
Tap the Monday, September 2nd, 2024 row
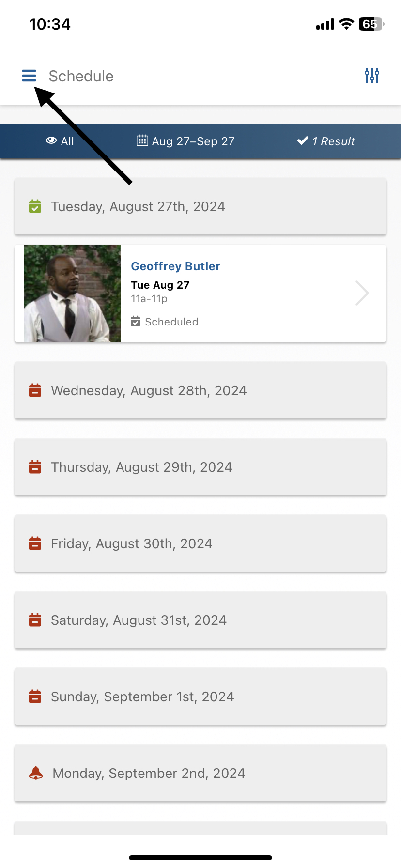(200, 773)
